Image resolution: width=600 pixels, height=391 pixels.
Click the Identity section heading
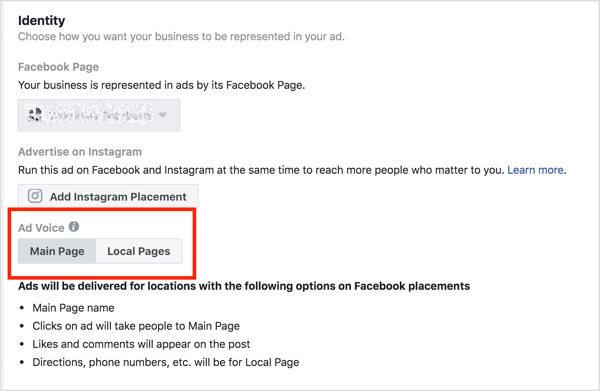[x=41, y=20]
